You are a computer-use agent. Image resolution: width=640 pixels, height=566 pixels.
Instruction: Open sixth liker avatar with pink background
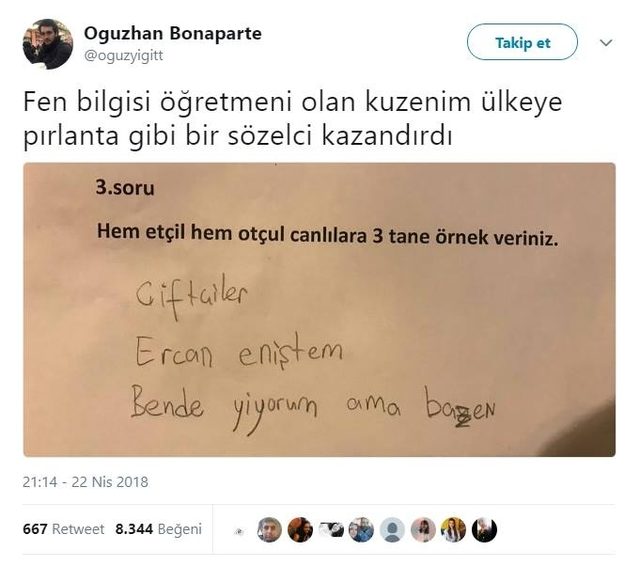click(x=423, y=530)
